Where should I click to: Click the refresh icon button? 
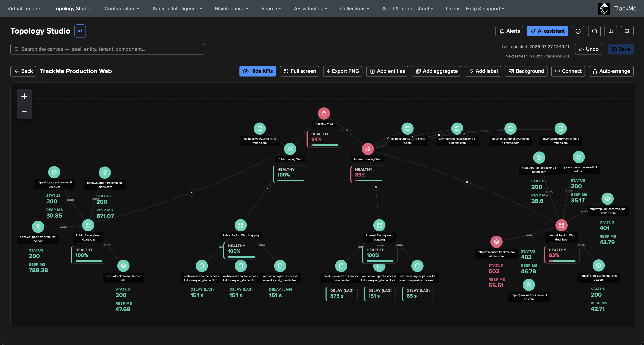click(594, 31)
